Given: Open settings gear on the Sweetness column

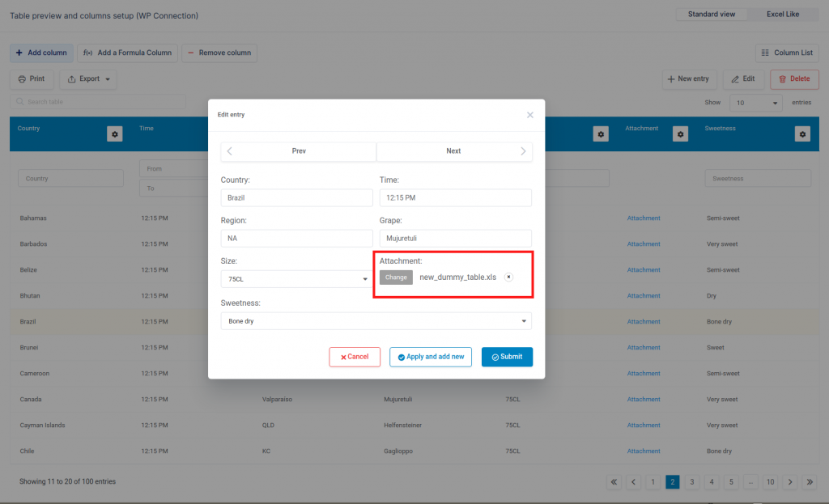Looking at the screenshot, I should click(x=802, y=133).
